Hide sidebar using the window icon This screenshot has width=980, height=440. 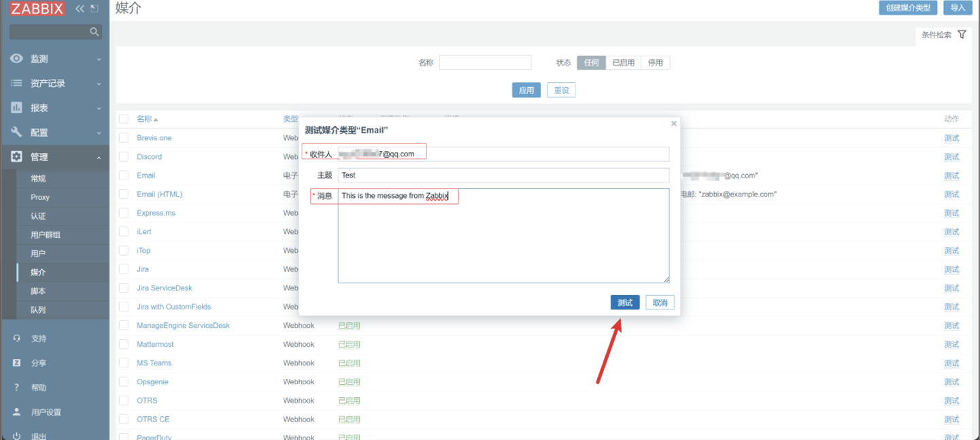coord(95,9)
